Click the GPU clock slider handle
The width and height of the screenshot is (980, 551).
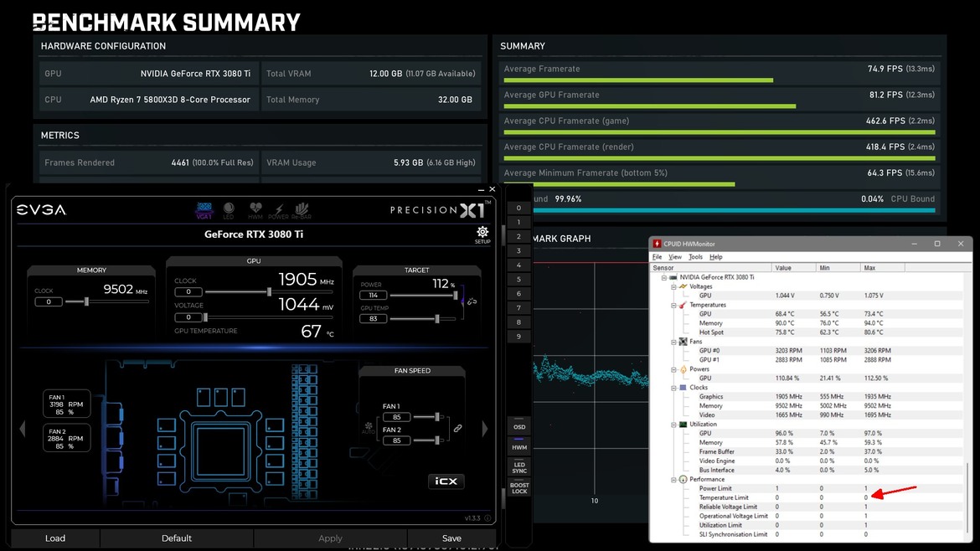pos(270,291)
